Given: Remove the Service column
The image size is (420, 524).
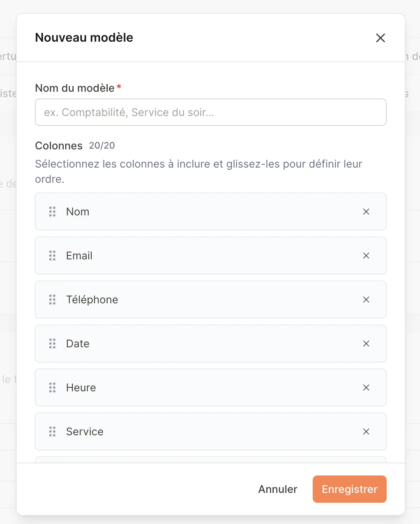Looking at the screenshot, I should click(366, 431).
